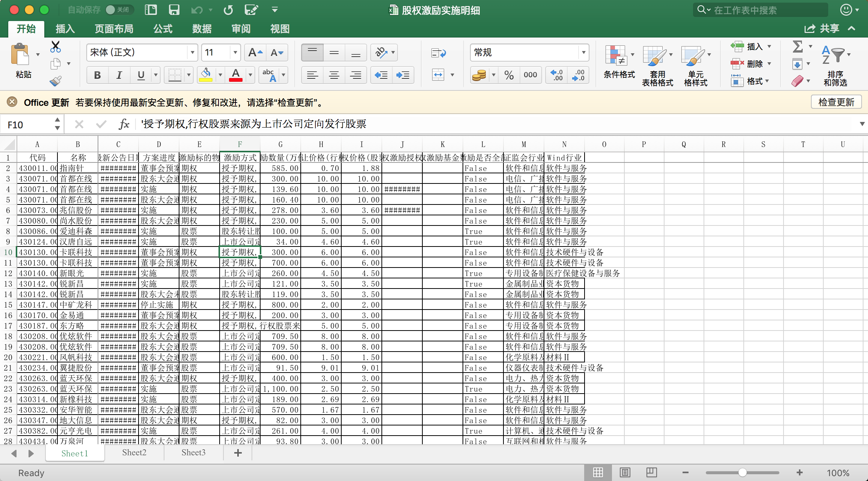Open the Sheet2 worksheet tab
Viewport: 868px width, 481px height.
coord(134,452)
